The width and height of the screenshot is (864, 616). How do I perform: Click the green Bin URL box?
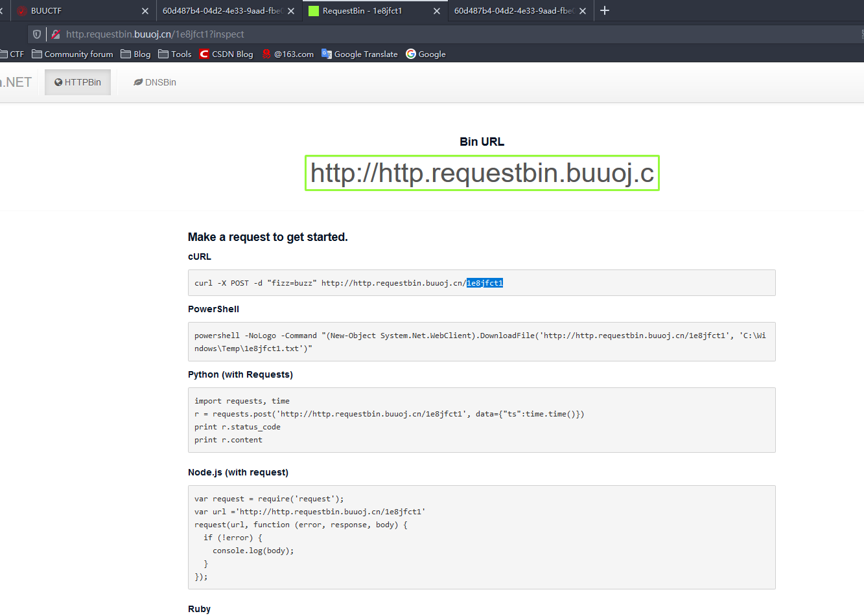(x=482, y=173)
